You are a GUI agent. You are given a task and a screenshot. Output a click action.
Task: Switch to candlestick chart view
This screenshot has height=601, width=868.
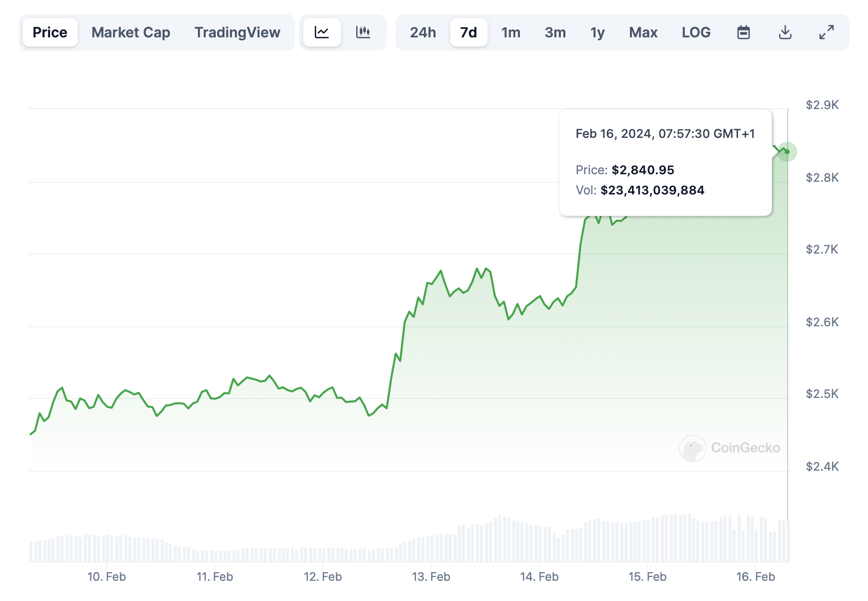(363, 32)
